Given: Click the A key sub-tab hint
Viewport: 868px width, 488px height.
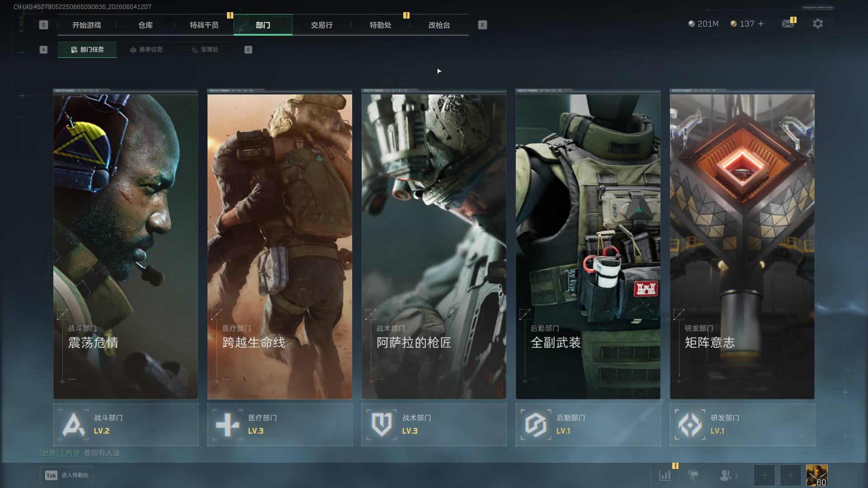Looking at the screenshot, I should [43, 50].
